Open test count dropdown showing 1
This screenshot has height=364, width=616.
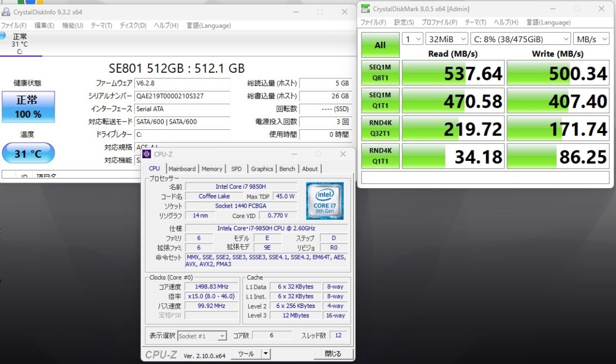(x=413, y=39)
